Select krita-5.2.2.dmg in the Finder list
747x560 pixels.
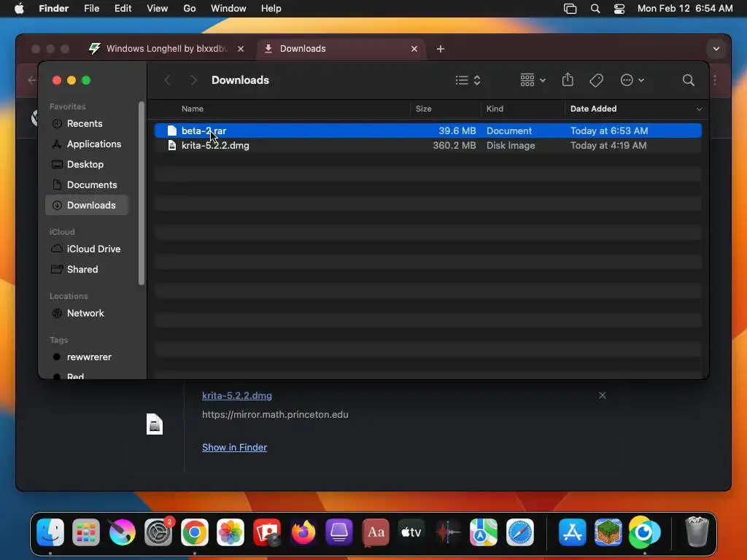click(x=427, y=145)
